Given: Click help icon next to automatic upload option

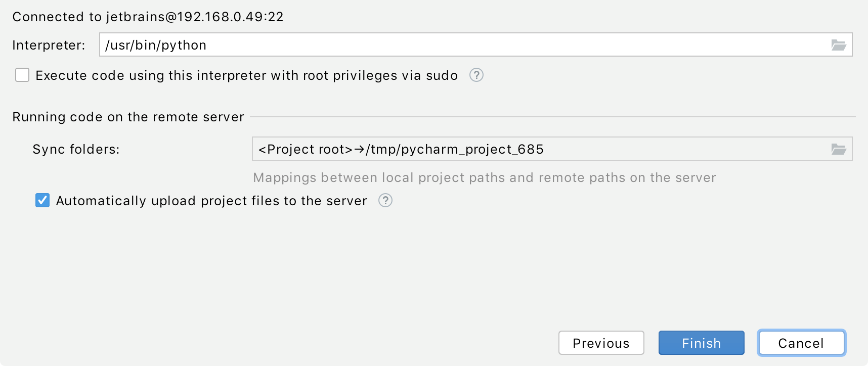Looking at the screenshot, I should (x=385, y=201).
